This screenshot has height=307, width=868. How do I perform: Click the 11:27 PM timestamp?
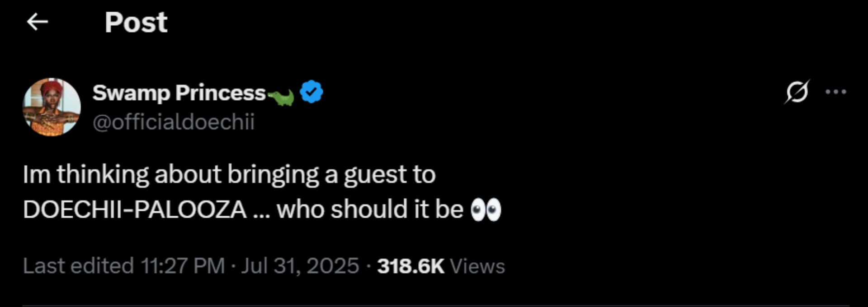click(x=183, y=265)
